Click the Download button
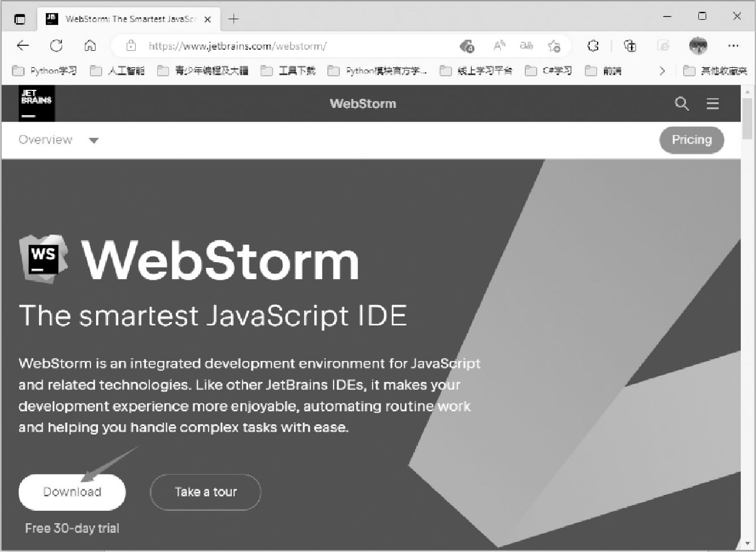This screenshot has width=756, height=552. (x=72, y=492)
